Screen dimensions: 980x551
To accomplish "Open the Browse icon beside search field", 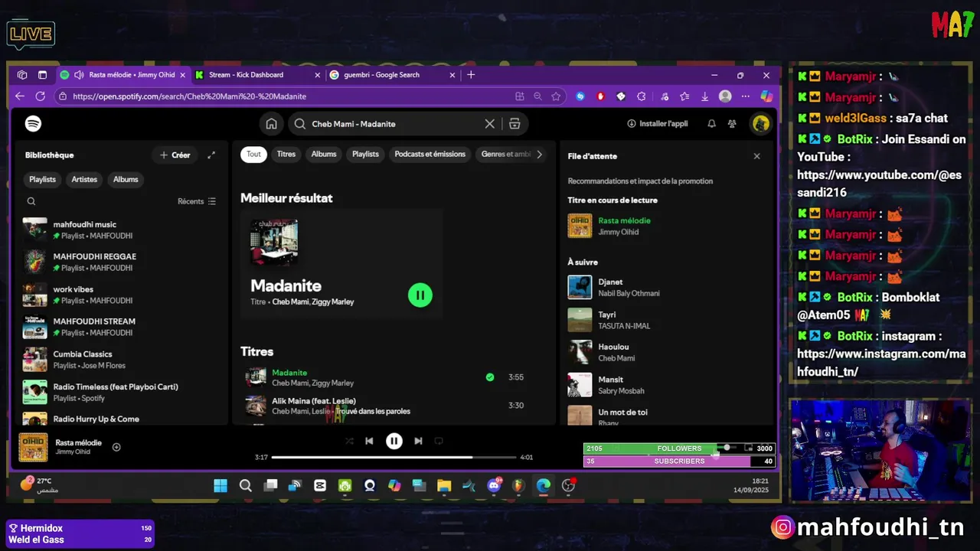I will 514,124.
